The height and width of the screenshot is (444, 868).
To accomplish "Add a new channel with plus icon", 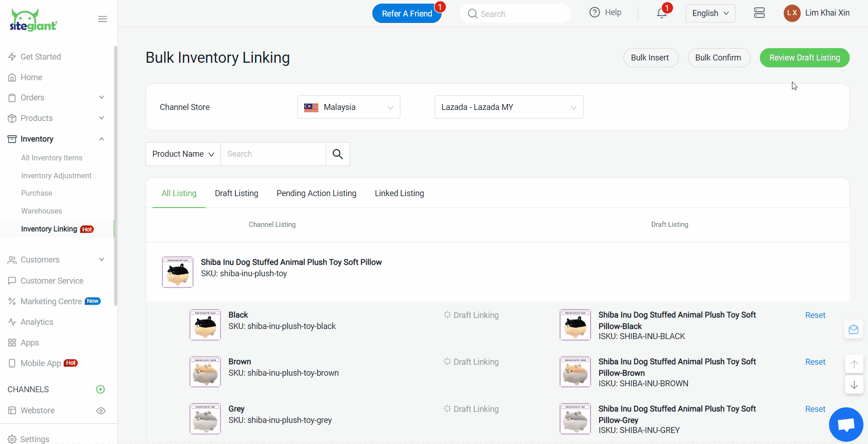I will [x=101, y=389].
